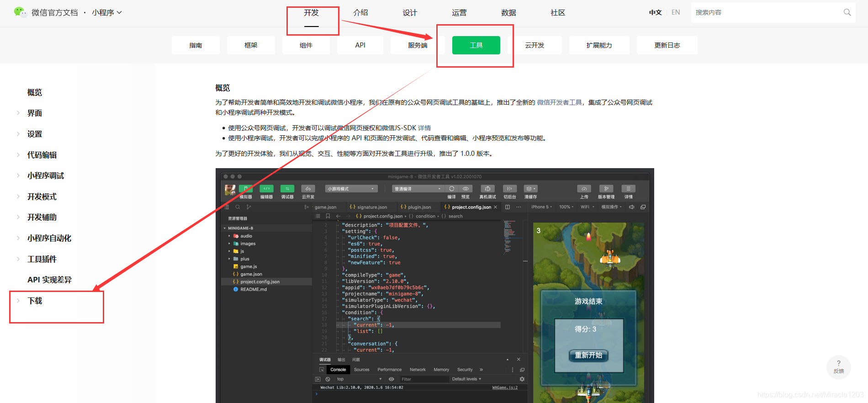Follow the 详情 link after JS-SDK
Viewport: 868px width, 403px height.
pyautogui.click(x=424, y=128)
